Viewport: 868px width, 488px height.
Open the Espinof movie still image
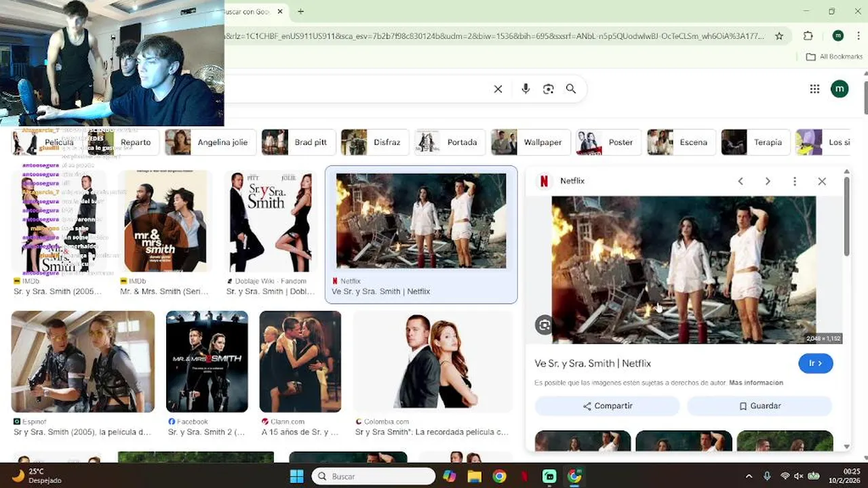(83, 362)
